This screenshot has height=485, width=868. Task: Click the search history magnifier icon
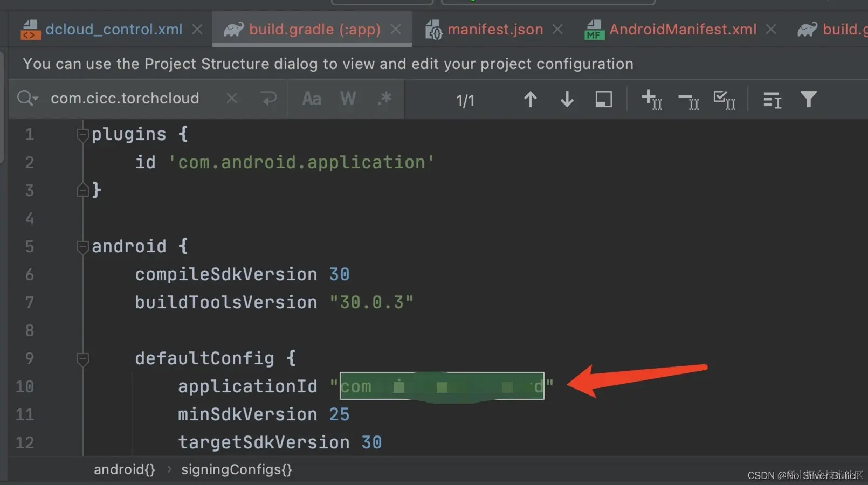[x=27, y=99]
